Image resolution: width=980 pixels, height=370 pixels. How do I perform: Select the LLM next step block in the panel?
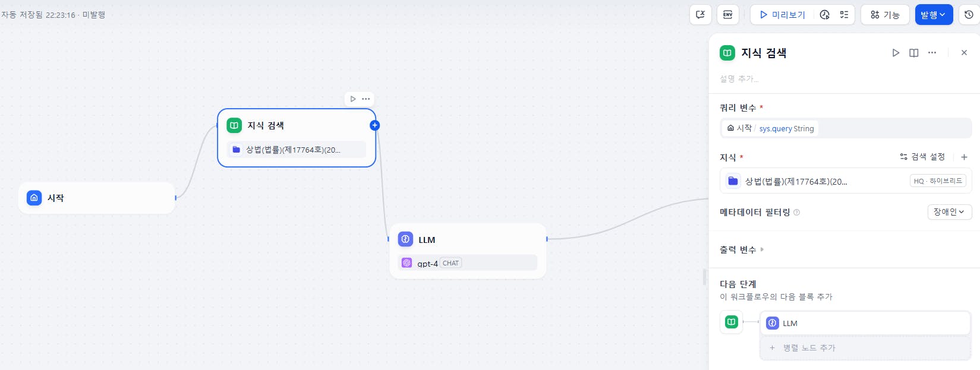pyautogui.click(x=865, y=323)
